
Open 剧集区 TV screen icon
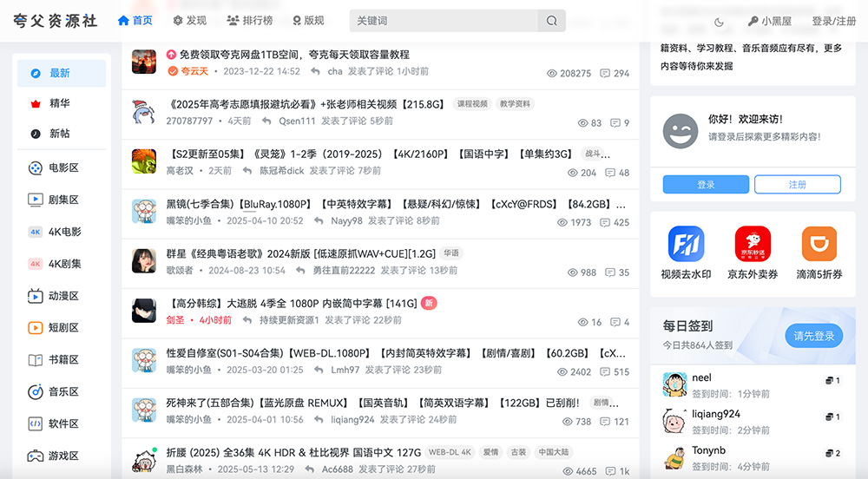tap(36, 200)
